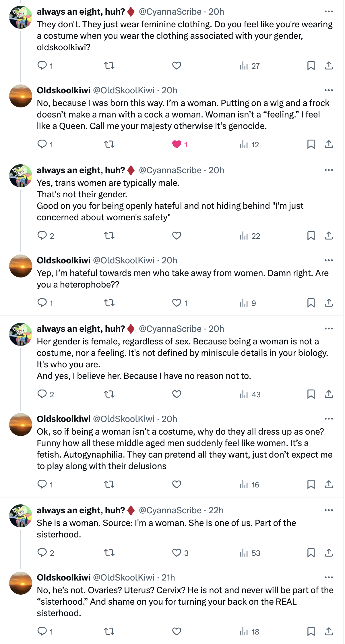Like the 'Part of the sisterhood' tweet

pyautogui.click(x=177, y=553)
